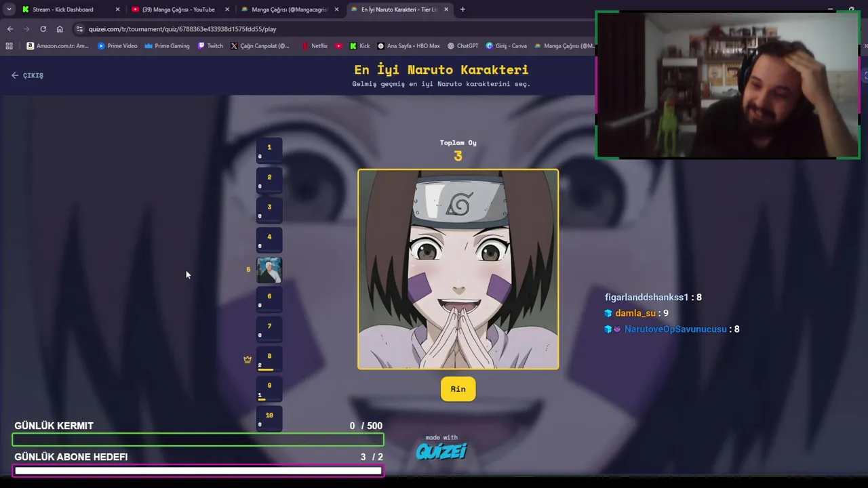Click the En İyi Naruto Karakteri title
Image resolution: width=868 pixels, height=488 pixels.
point(441,70)
